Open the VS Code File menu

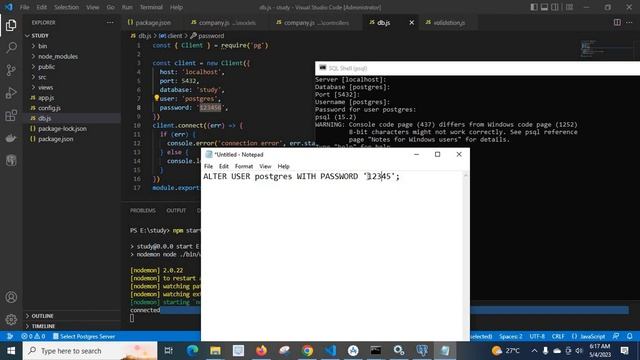point(24,7)
